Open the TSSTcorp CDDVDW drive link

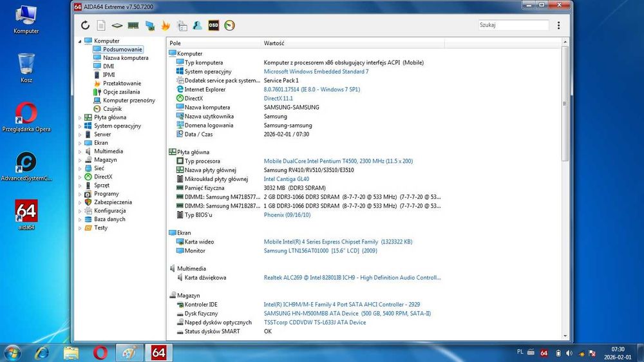(x=315, y=323)
